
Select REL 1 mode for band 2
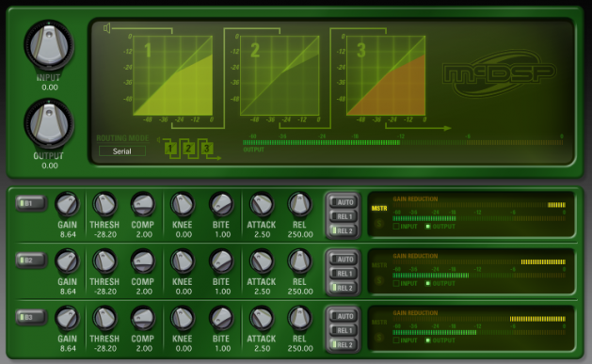click(x=343, y=274)
